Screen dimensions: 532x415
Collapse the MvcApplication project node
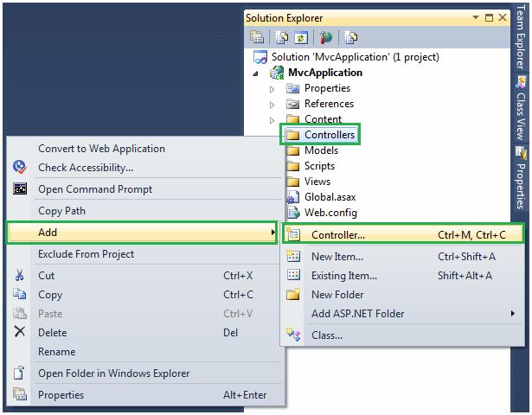(x=255, y=73)
